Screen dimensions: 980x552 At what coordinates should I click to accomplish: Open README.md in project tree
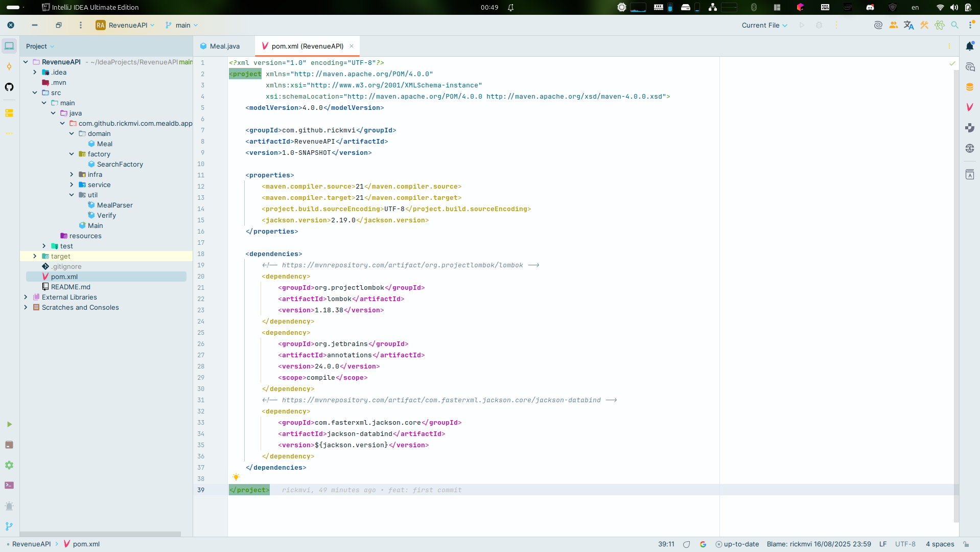click(x=71, y=287)
